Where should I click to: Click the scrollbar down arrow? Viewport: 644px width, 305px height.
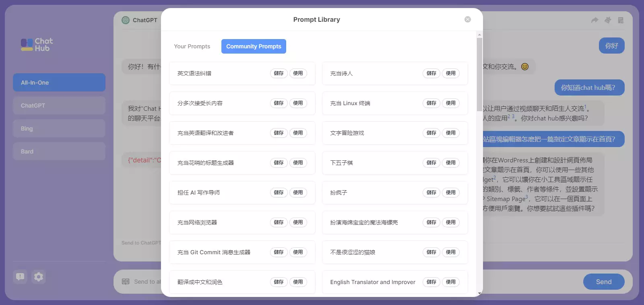(479, 293)
